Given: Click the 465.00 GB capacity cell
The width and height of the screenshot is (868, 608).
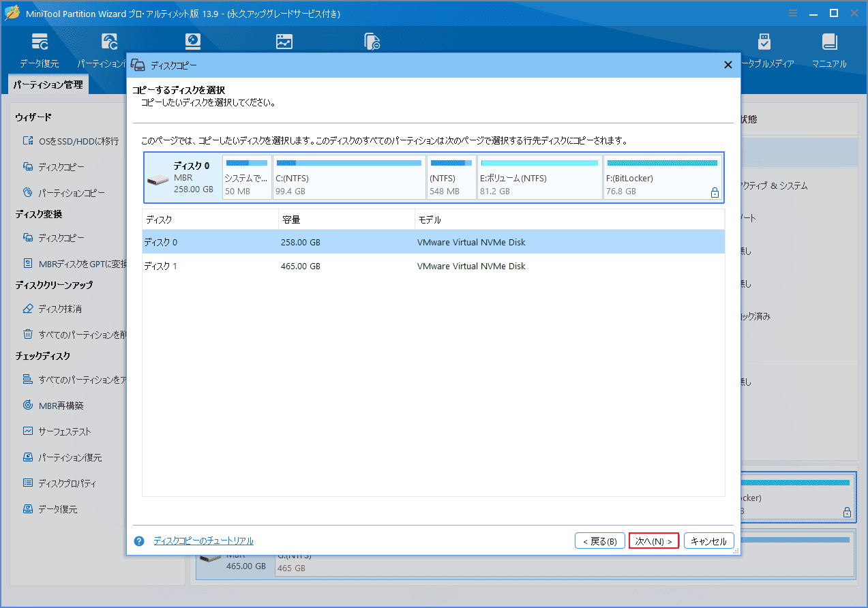Looking at the screenshot, I should 301,266.
